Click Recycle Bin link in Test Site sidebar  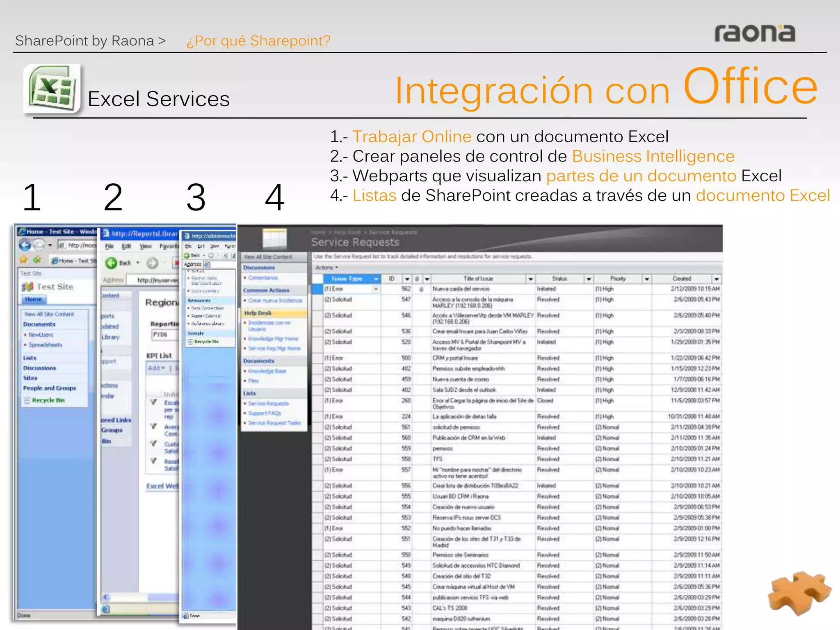pyautogui.click(x=48, y=400)
